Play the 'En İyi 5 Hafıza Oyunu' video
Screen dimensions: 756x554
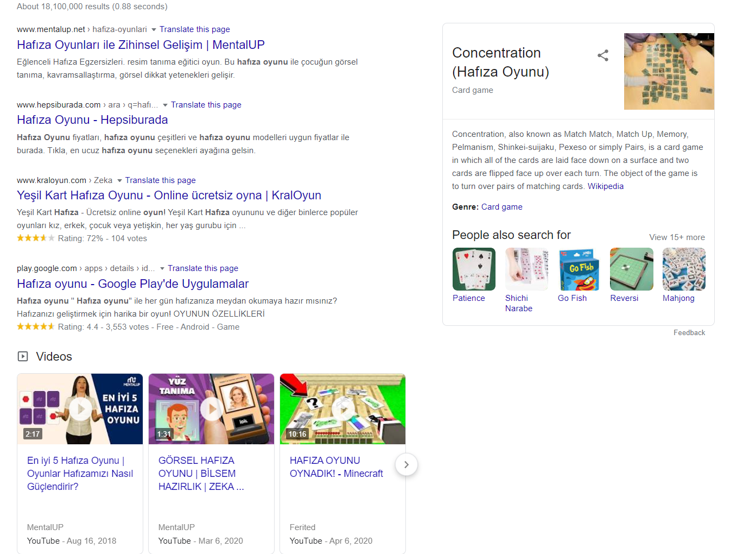[x=80, y=409]
